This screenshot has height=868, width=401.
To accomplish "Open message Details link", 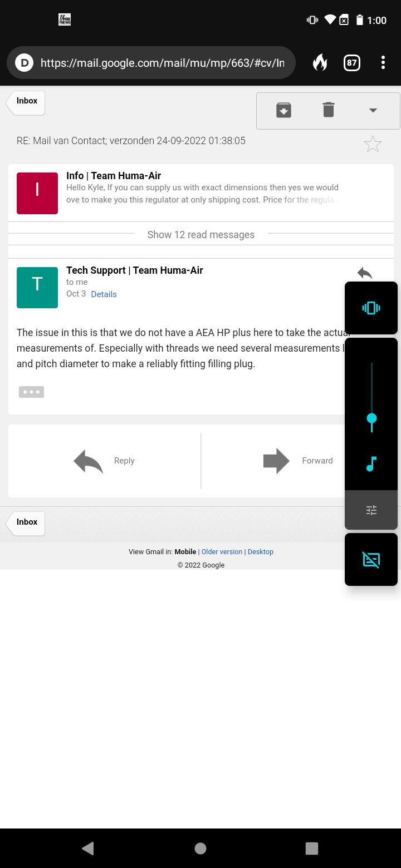I will pos(104,294).
